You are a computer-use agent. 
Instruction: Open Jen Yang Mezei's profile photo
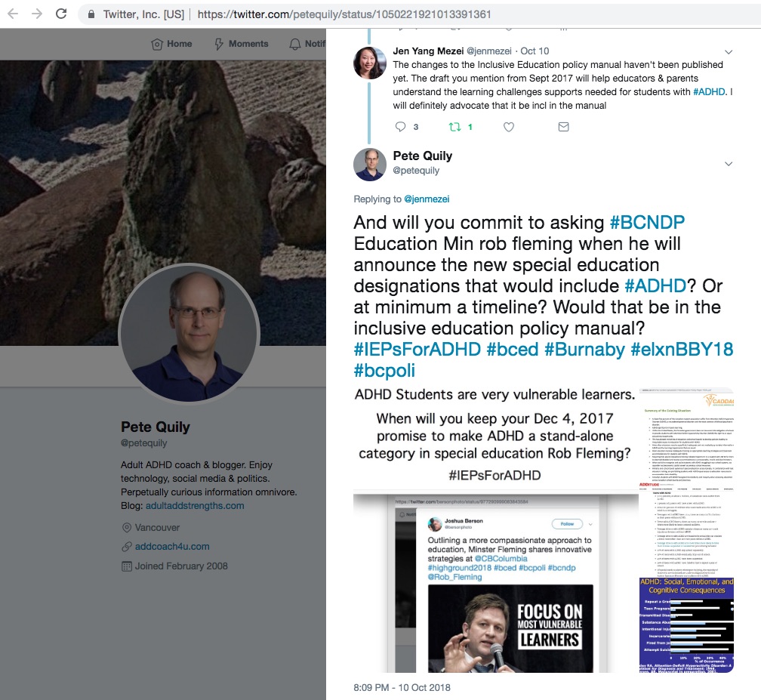click(370, 63)
